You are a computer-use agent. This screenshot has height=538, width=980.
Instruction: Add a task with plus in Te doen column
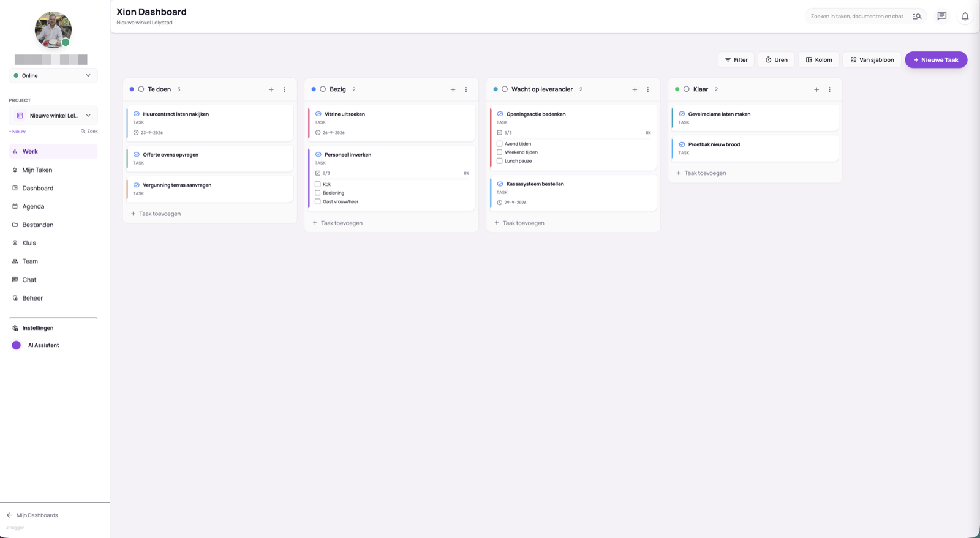tap(271, 89)
